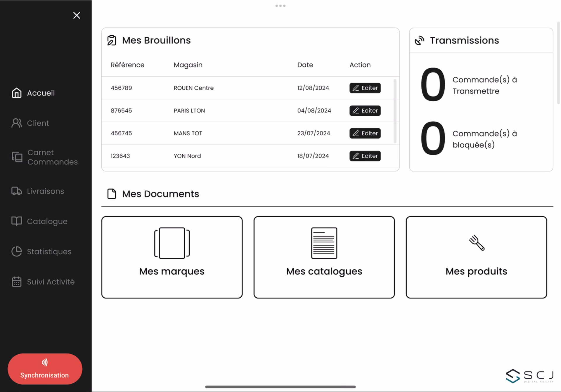
Task: Edit draft reference 123643 YON Nord
Action: (364, 155)
